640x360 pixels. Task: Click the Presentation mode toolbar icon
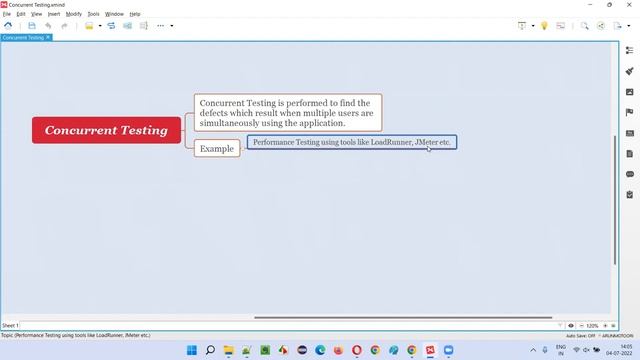[522, 26]
